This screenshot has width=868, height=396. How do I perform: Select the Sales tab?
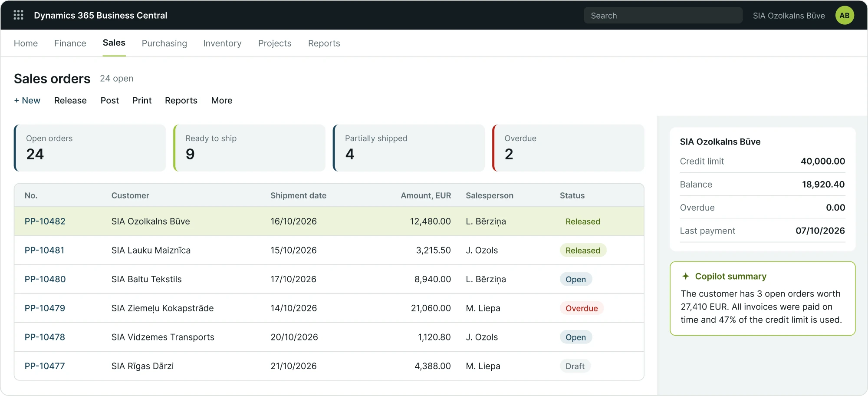pyautogui.click(x=114, y=43)
